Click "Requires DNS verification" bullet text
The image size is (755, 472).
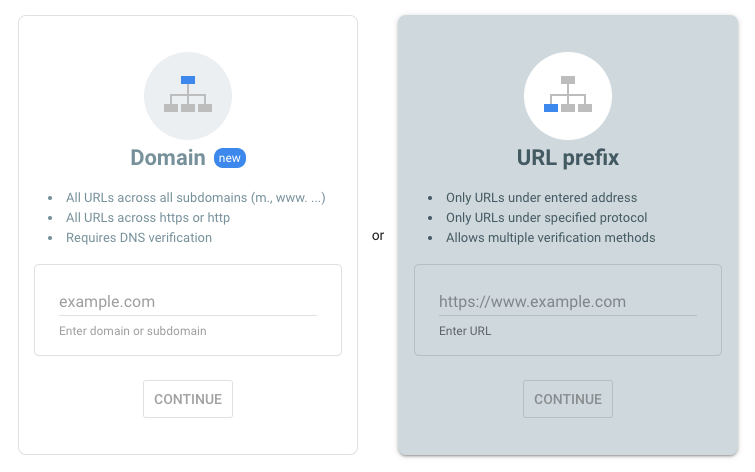tap(139, 238)
